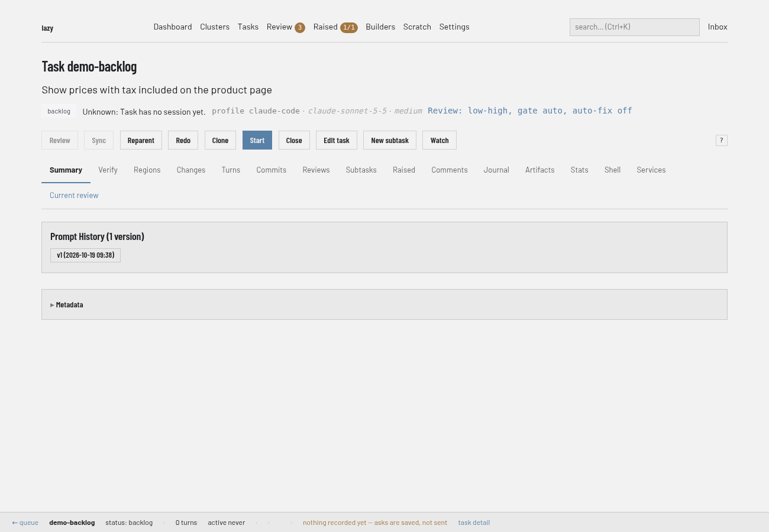Switch to the Subtasks tab
Image resolution: width=769 pixels, height=532 pixels.
pos(361,170)
